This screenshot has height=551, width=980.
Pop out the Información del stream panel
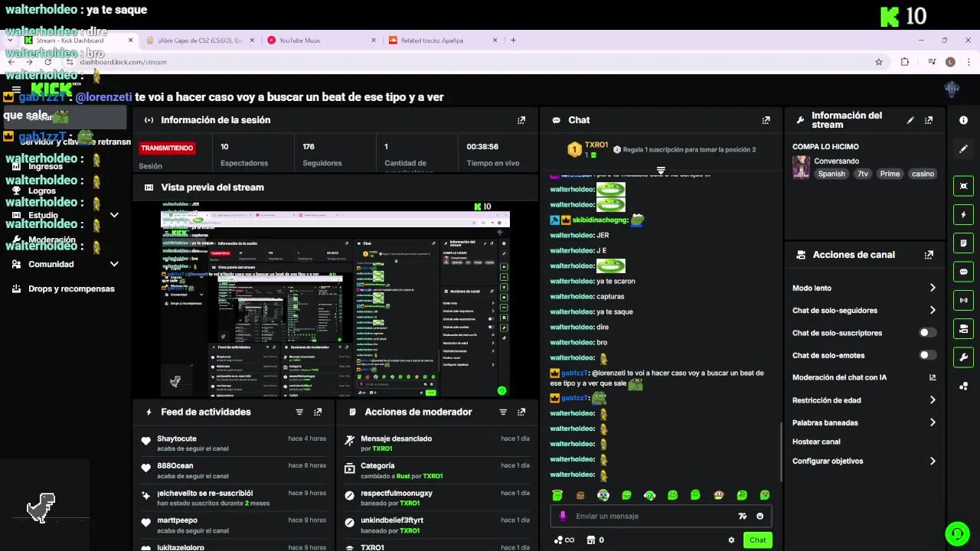click(929, 120)
